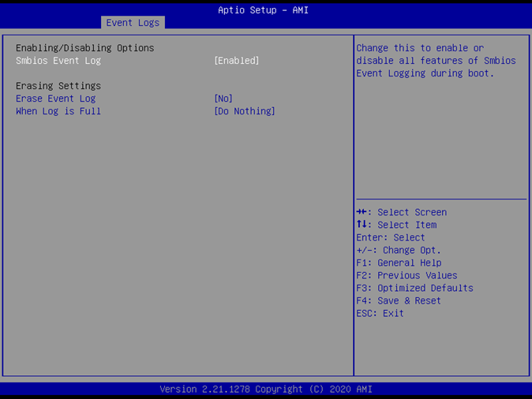The image size is (532, 399).
Task: Click the left-right arrows Select Screen icon
Action: click(362, 212)
